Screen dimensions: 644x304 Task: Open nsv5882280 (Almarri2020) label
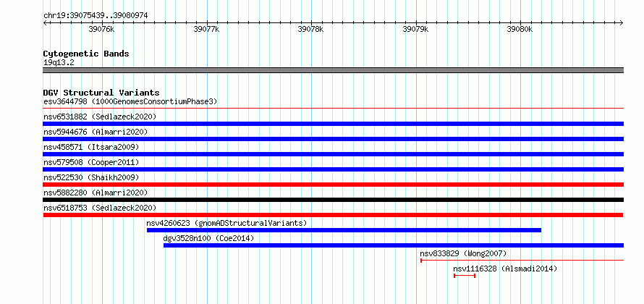(96, 193)
